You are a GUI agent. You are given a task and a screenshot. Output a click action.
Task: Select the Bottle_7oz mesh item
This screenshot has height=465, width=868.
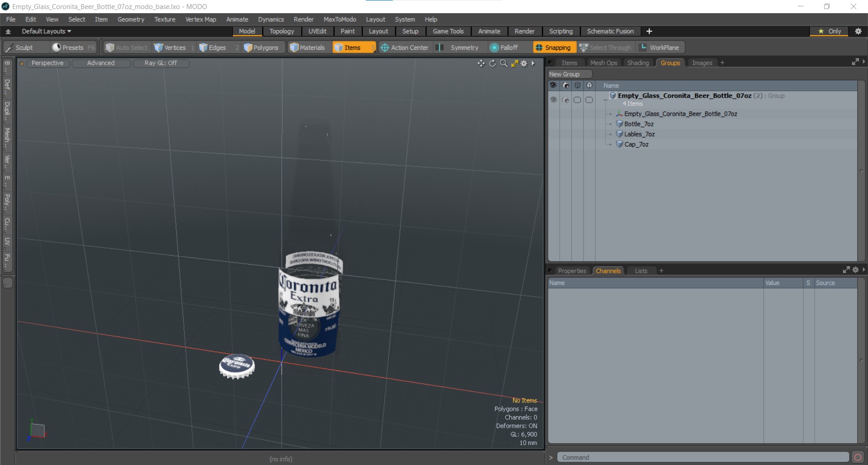point(639,124)
